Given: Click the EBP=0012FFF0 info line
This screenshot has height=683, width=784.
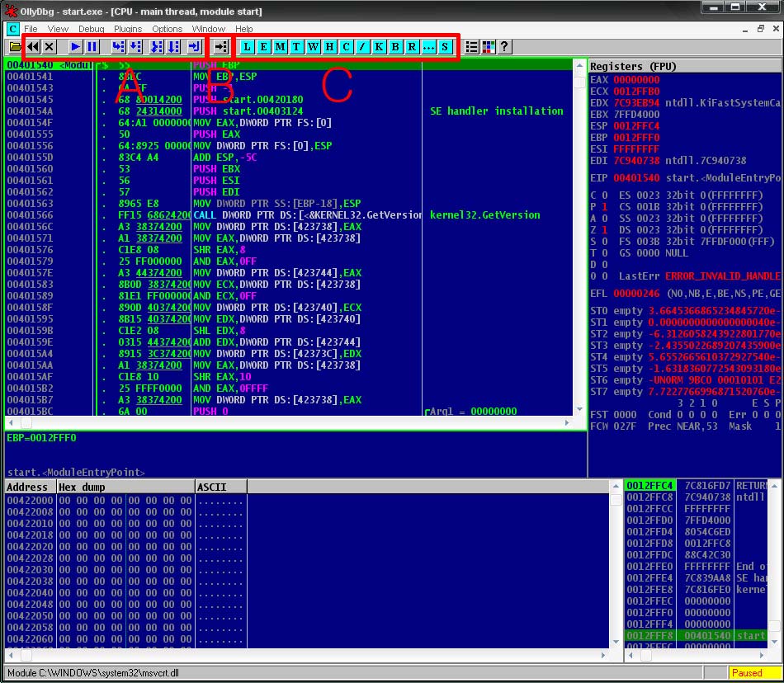Looking at the screenshot, I should [41, 438].
